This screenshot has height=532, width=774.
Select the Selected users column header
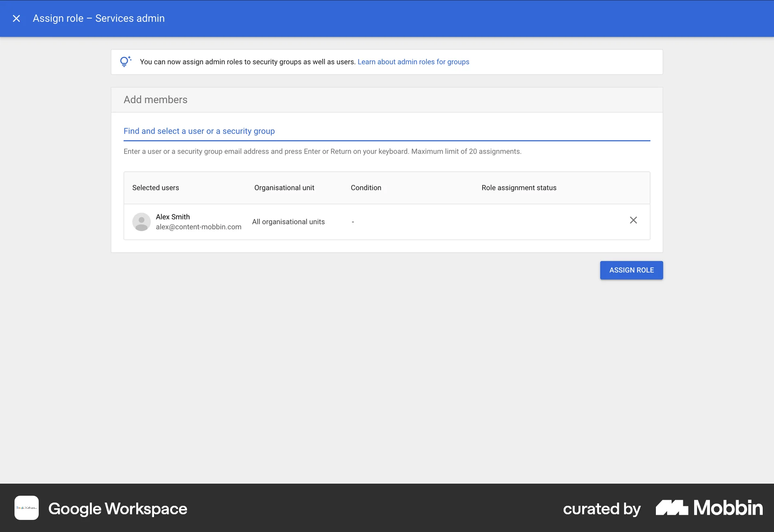[156, 187]
